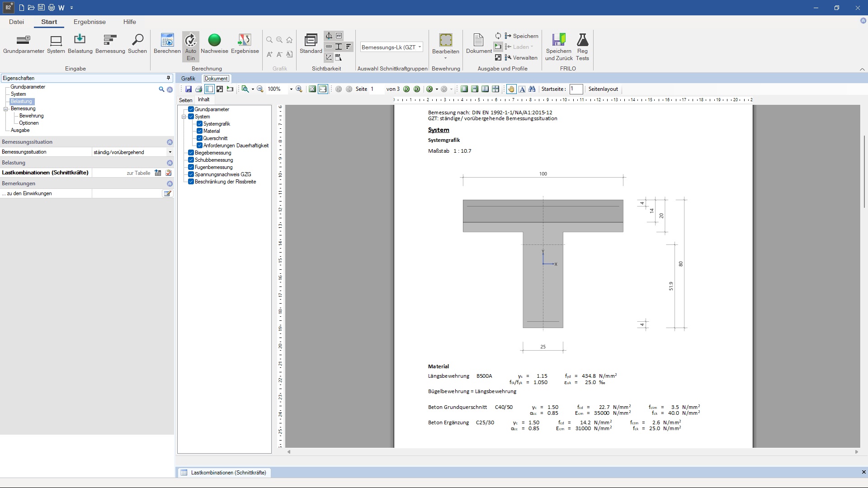
Task: Uncheck the Systemgrafik checkbox
Action: tap(199, 124)
